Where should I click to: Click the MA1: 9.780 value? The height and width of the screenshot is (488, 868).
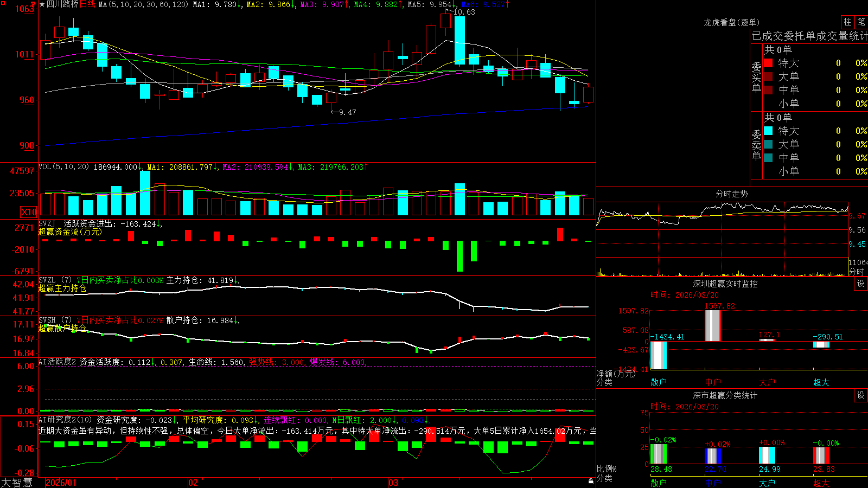tap(218, 4)
